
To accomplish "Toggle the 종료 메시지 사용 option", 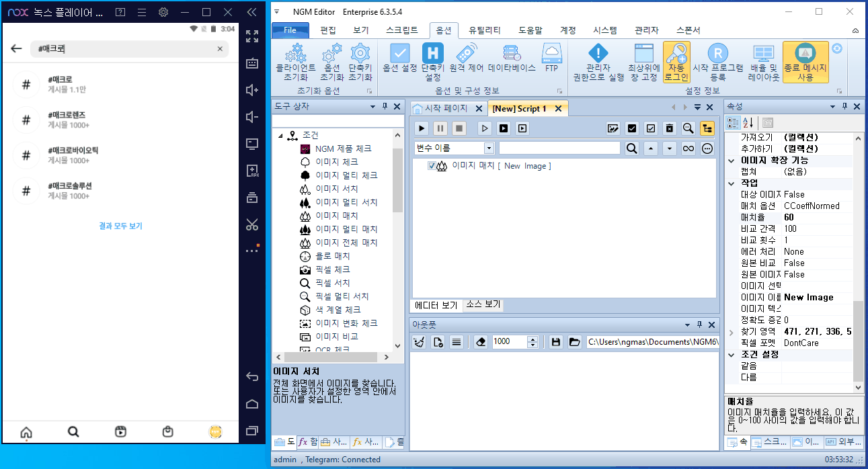I will click(x=805, y=62).
